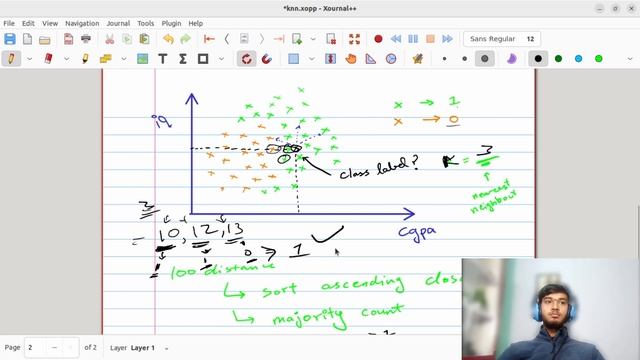Select the Highlighter tool
Viewport: 640px width, 360px height.
tap(85, 59)
